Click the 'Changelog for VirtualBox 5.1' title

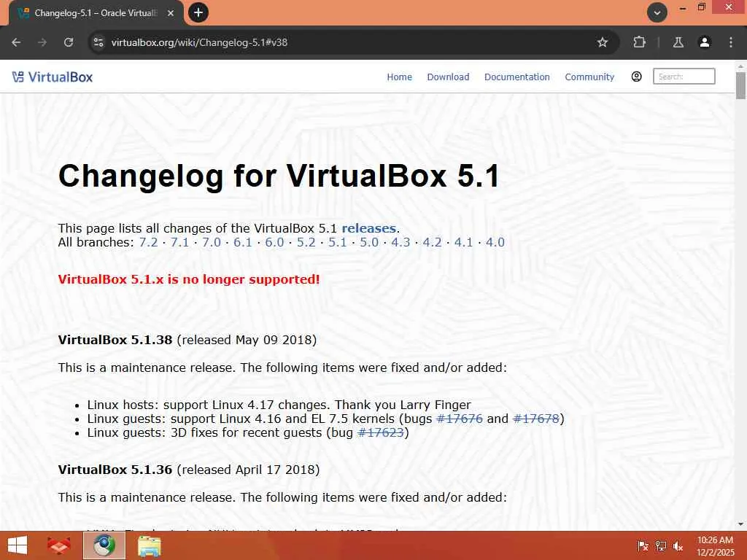pyautogui.click(x=279, y=176)
